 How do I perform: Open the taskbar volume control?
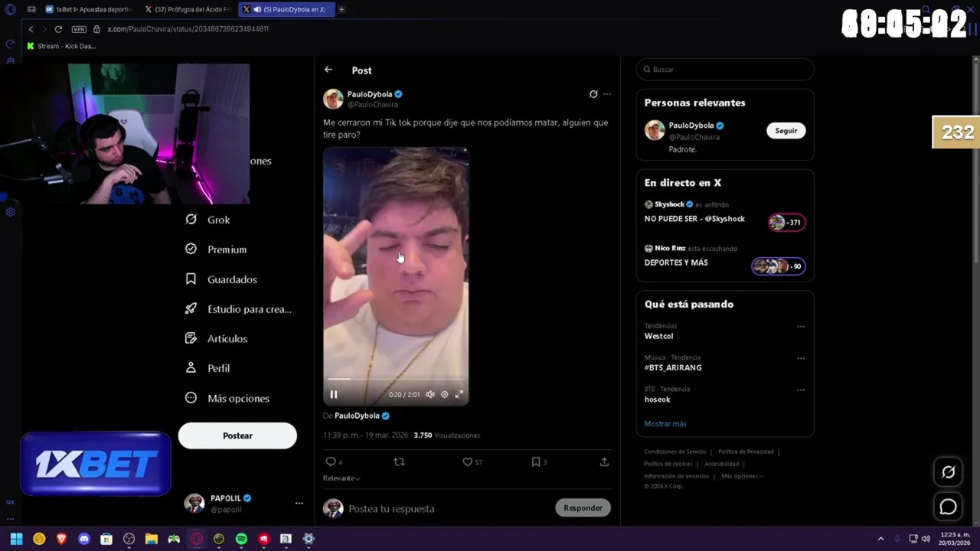(926, 539)
